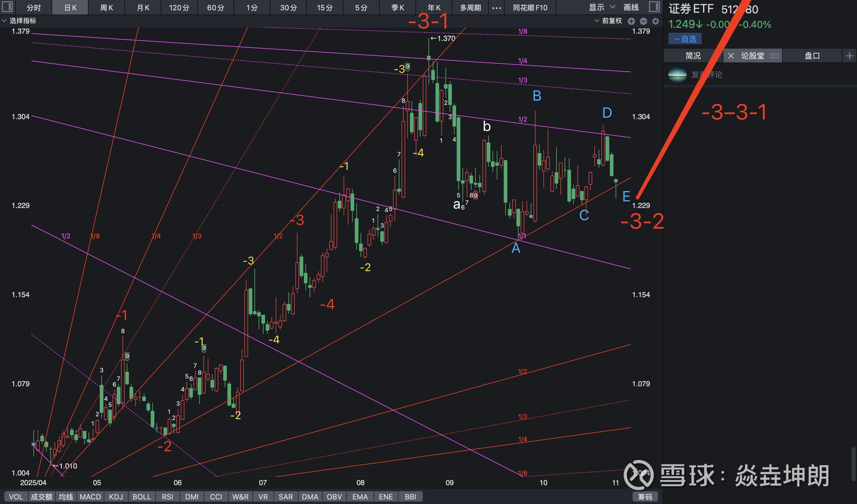
Task: Open chart settings gear icon
Action: 656,21
